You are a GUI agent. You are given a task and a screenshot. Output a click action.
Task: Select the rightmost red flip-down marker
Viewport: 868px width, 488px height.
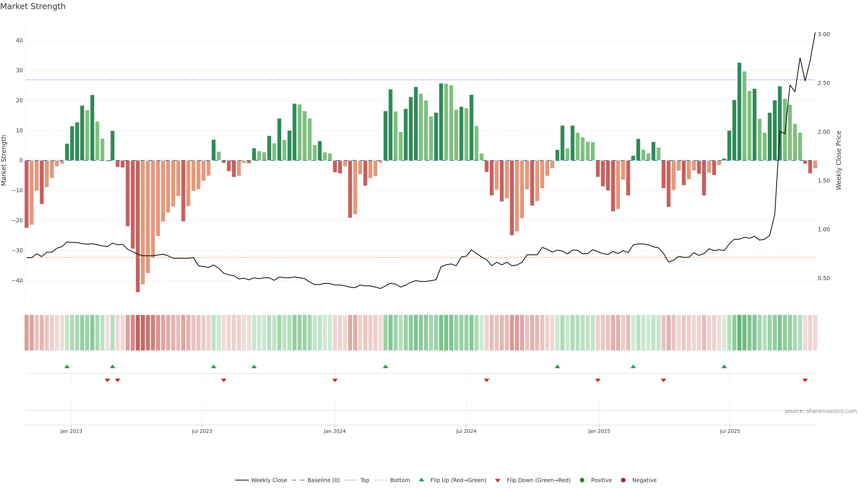click(x=805, y=380)
